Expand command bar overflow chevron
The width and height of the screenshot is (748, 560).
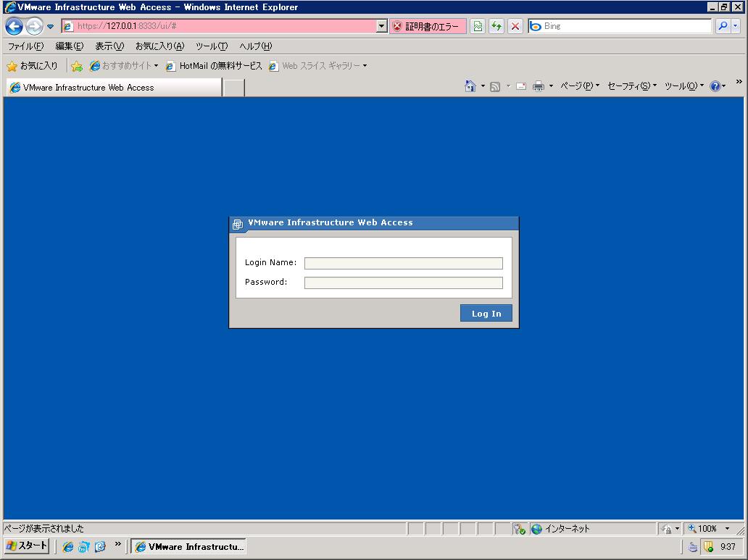coord(739,82)
